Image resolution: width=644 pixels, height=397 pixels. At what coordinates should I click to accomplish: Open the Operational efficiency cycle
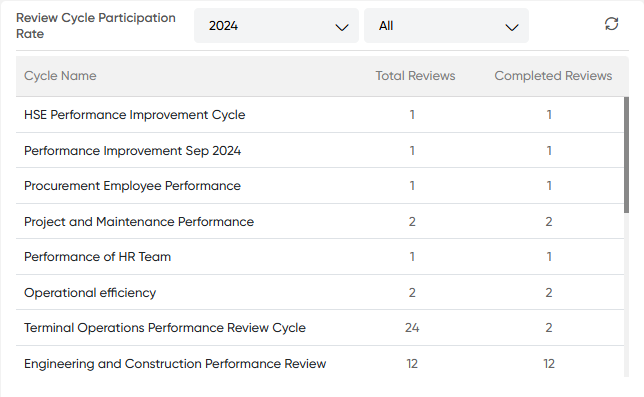[x=320, y=292]
